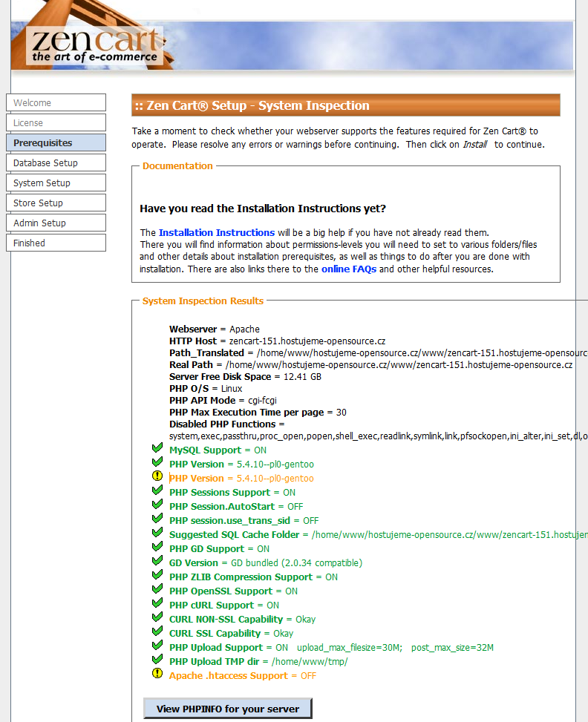This screenshot has height=722, width=588.
Task: Click the yellow warning icon beside orange PHP Version
Action: tap(157, 476)
